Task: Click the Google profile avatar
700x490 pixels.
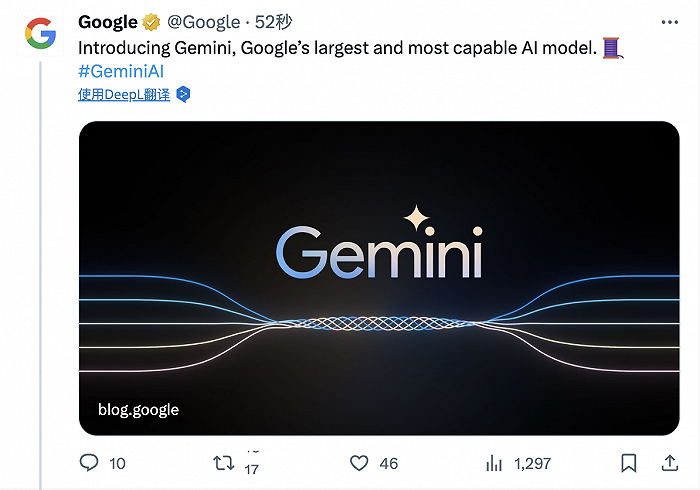Action: coord(41,36)
